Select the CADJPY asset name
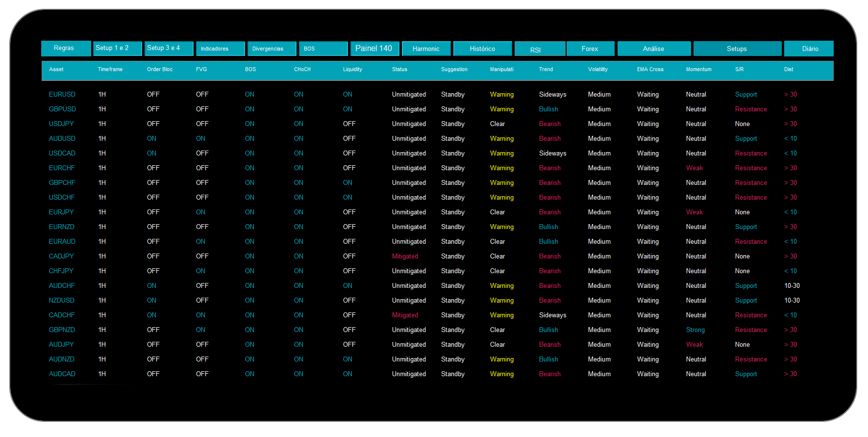The height and width of the screenshot is (437, 868). tap(61, 257)
